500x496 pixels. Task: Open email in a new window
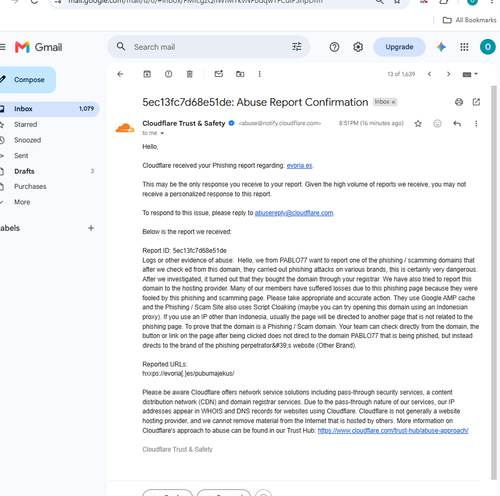click(476, 102)
